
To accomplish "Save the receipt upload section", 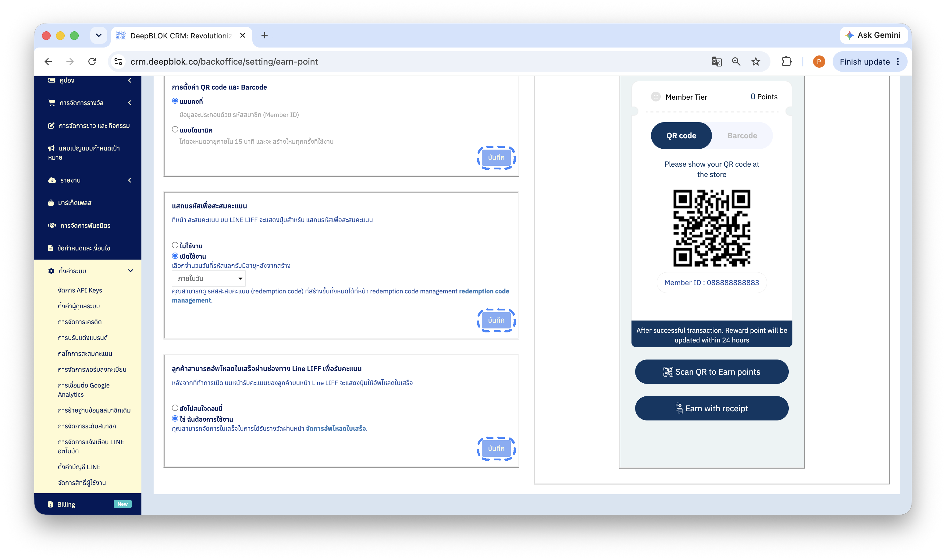I will point(496,449).
